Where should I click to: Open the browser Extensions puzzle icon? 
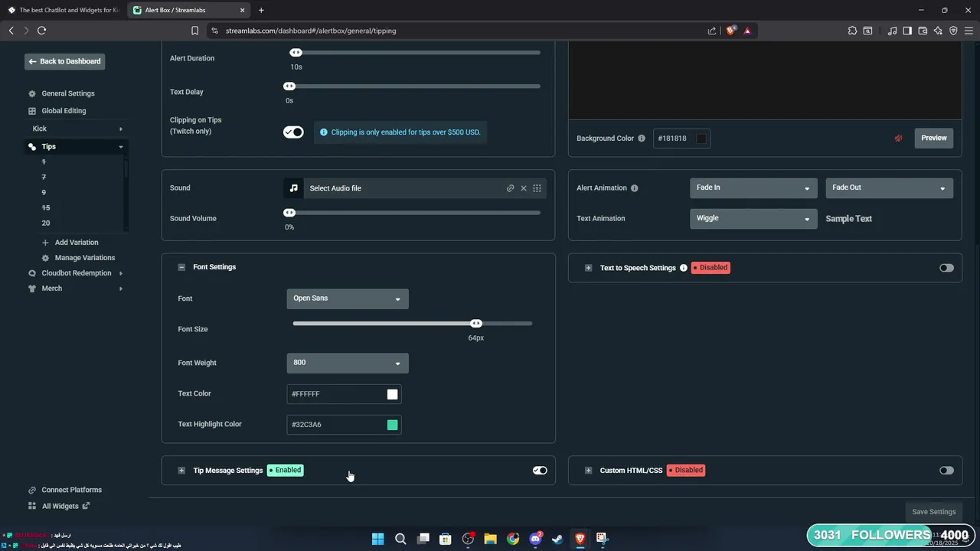tap(852, 31)
